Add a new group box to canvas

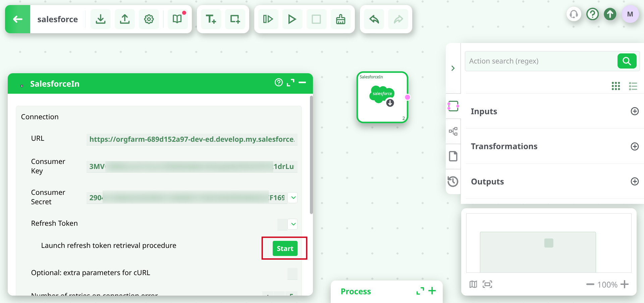[x=235, y=19]
